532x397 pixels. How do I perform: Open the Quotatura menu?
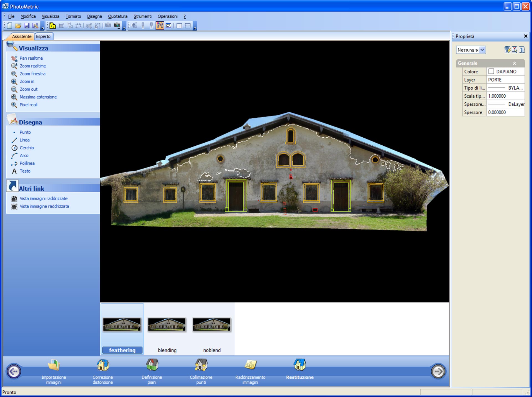[118, 16]
